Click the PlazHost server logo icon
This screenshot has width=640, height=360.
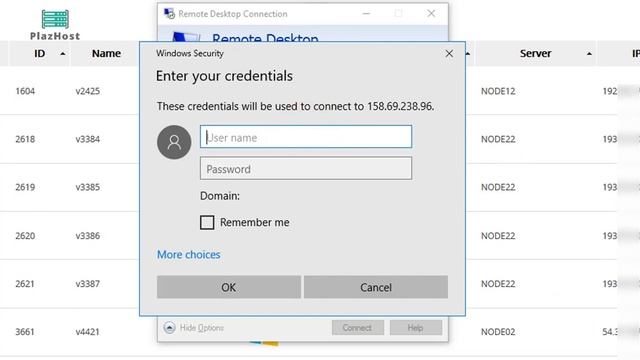point(55,19)
